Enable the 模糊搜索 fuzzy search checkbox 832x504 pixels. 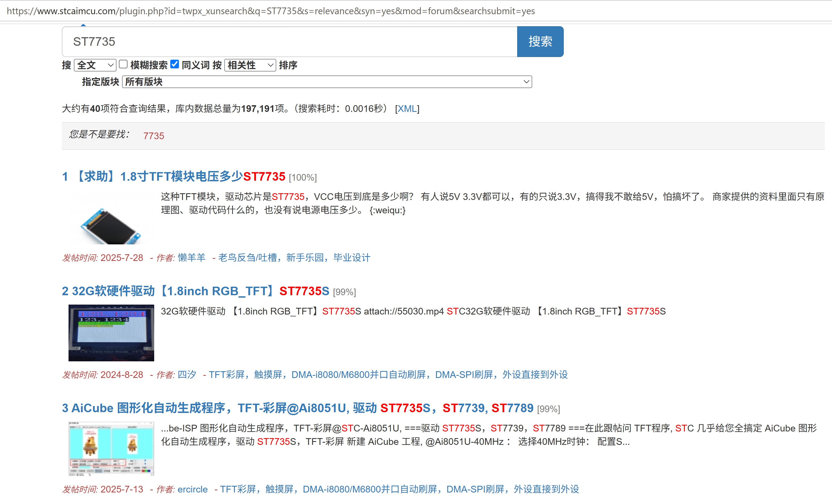123,64
